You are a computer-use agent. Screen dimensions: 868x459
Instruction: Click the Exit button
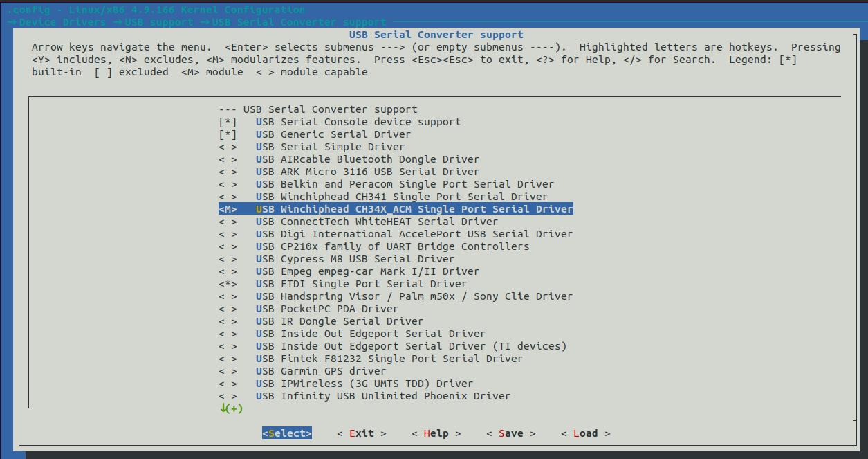tap(361, 433)
